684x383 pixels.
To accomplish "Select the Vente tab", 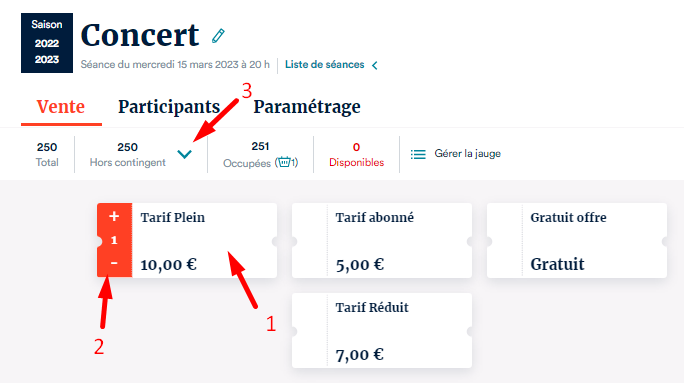I will (61, 107).
